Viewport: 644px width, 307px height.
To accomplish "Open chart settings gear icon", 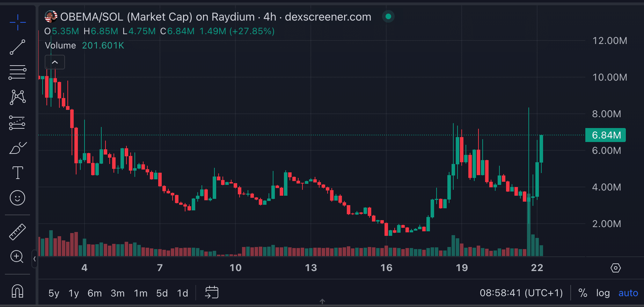I will coord(615,268).
